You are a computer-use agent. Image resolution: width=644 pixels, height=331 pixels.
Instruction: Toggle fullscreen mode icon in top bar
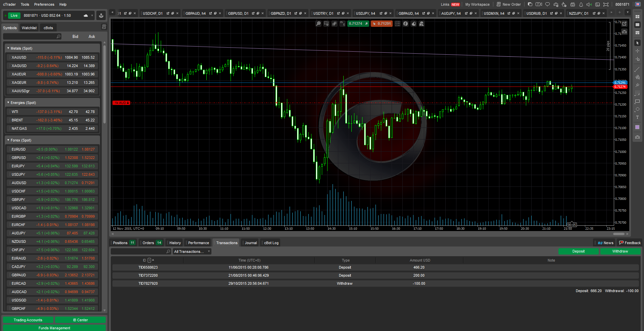click(606, 4)
